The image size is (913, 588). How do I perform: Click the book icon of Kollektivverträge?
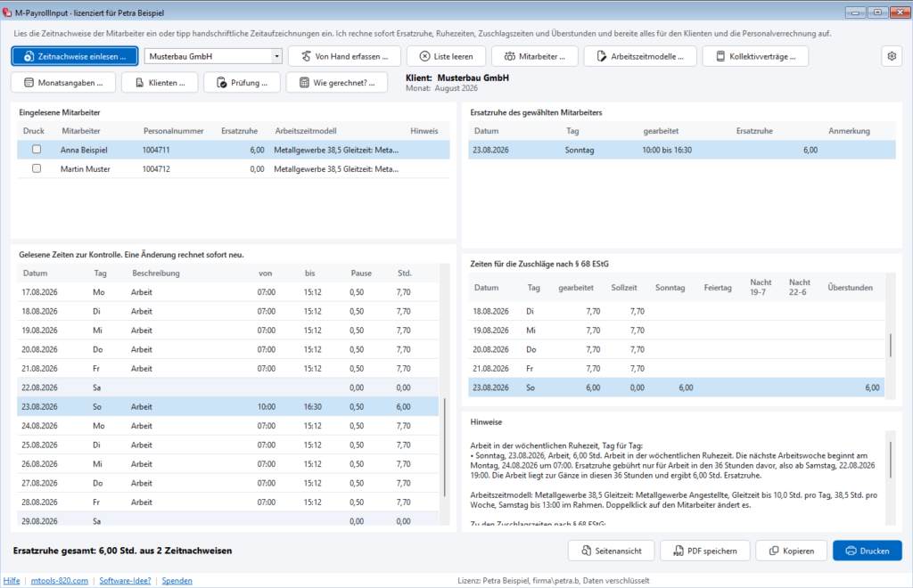[720, 56]
